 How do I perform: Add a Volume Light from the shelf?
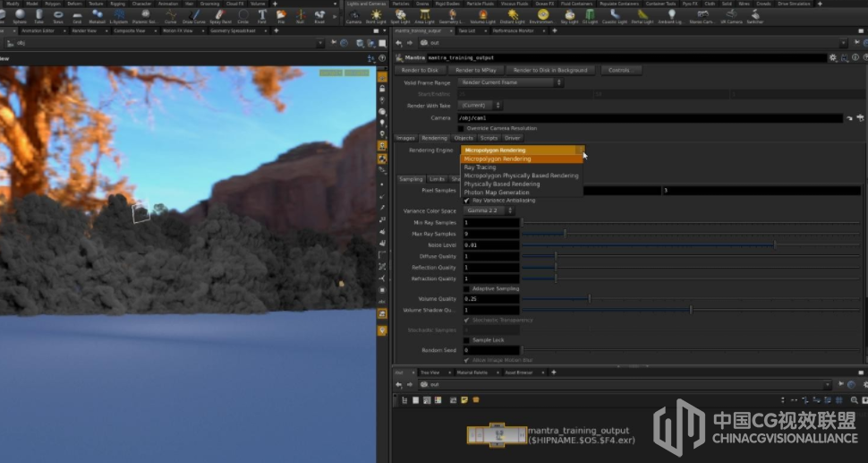[x=482, y=16]
